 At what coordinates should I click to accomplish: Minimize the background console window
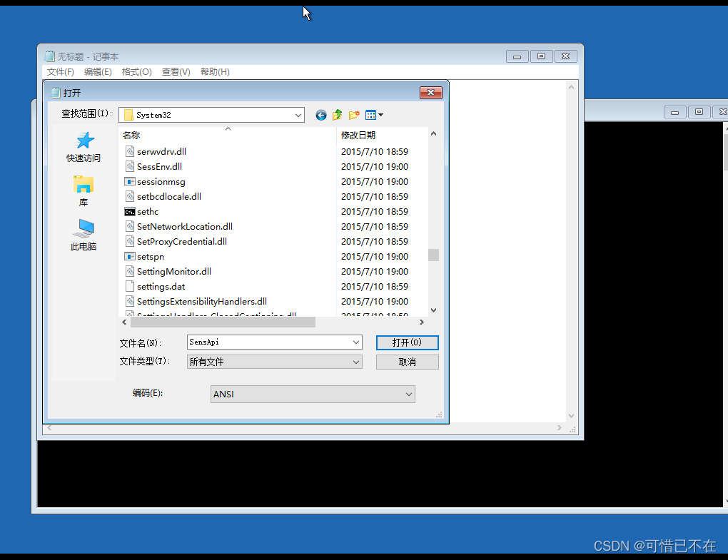coord(675,112)
